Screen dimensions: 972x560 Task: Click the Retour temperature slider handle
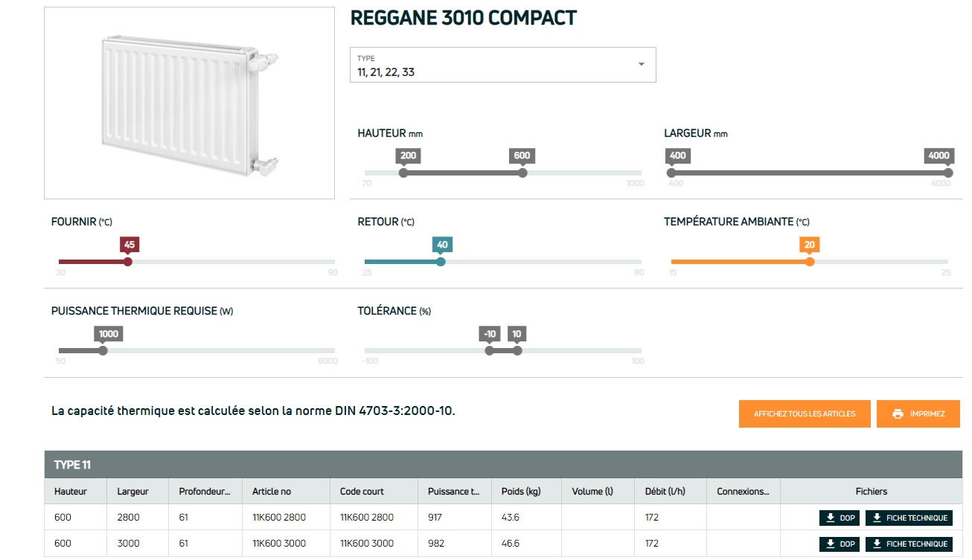tap(441, 262)
